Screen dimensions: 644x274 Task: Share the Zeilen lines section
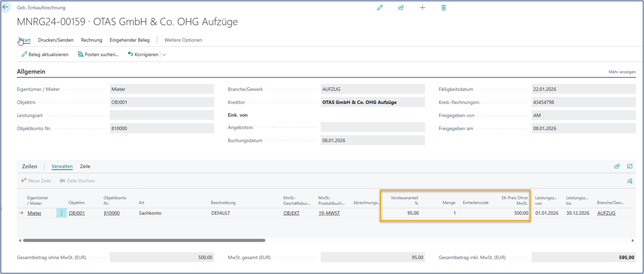click(617, 167)
